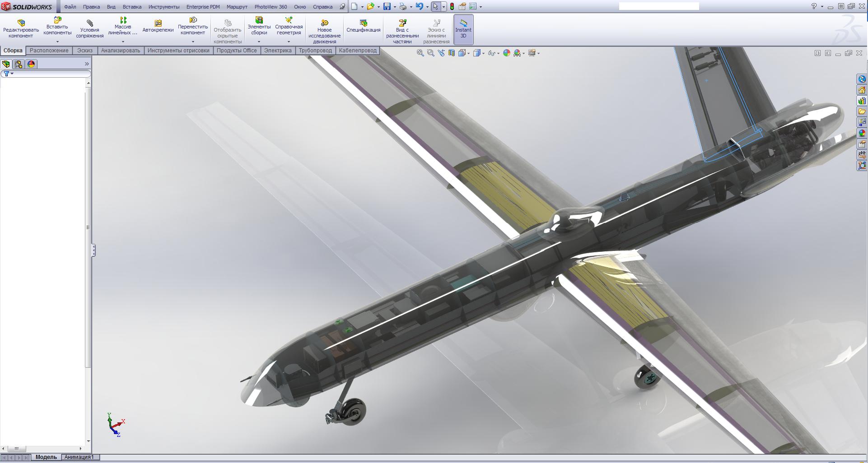
Task: Select the Автокрепежи smart fasteners tool
Action: click(x=158, y=27)
